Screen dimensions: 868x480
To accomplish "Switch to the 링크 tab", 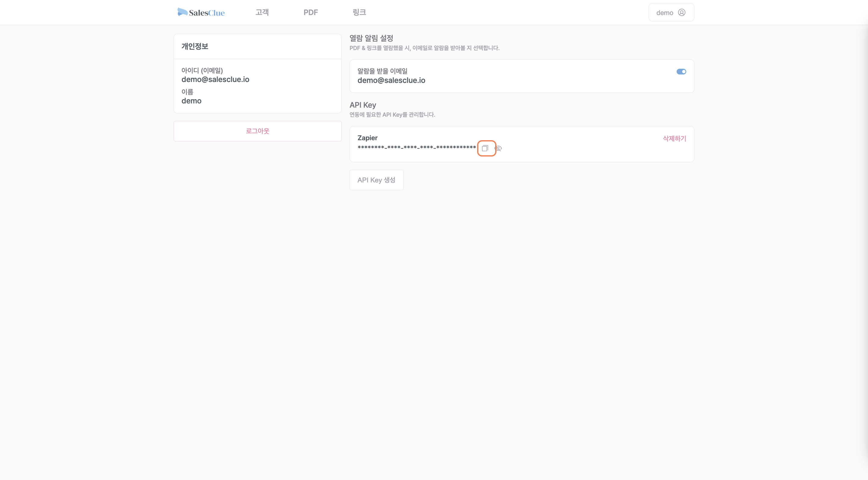I will (x=359, y=12).
